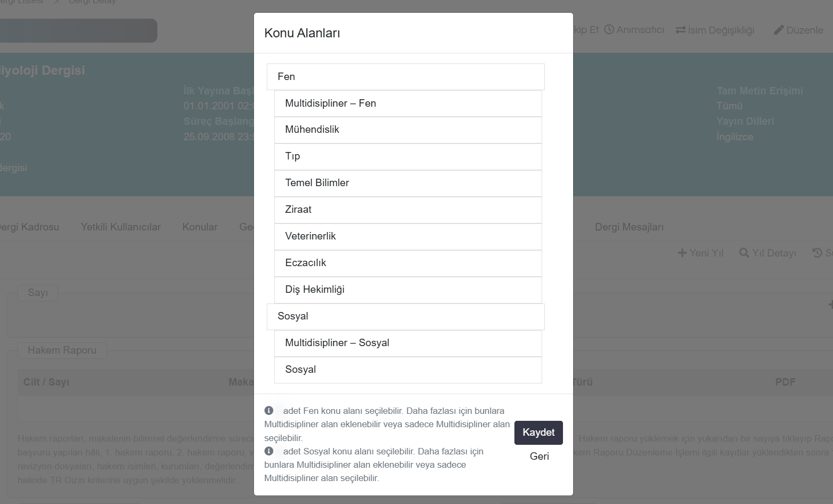Click the İsim Değişikliği swap icon
Screen dimensions: 833x504
click(680, 30)
